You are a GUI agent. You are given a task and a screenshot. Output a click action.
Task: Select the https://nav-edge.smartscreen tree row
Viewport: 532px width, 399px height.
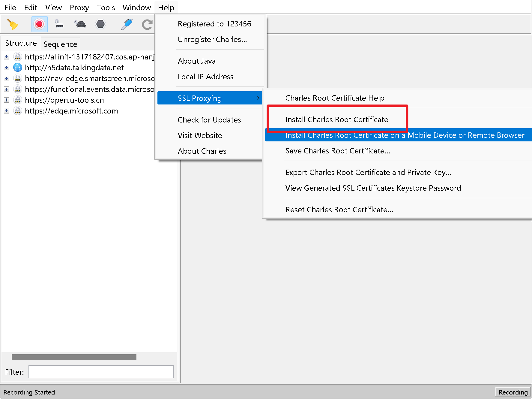click(90, 78)
